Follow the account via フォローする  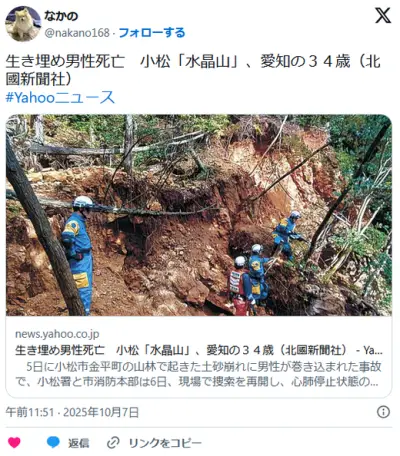(152, 33)
